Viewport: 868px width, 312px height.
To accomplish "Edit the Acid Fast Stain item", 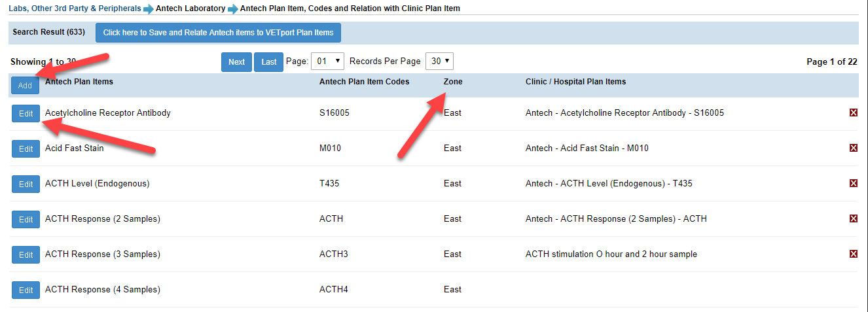I will point(26,148).
